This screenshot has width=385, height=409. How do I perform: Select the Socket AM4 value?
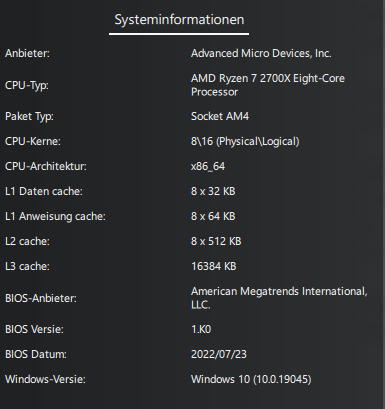220,116
